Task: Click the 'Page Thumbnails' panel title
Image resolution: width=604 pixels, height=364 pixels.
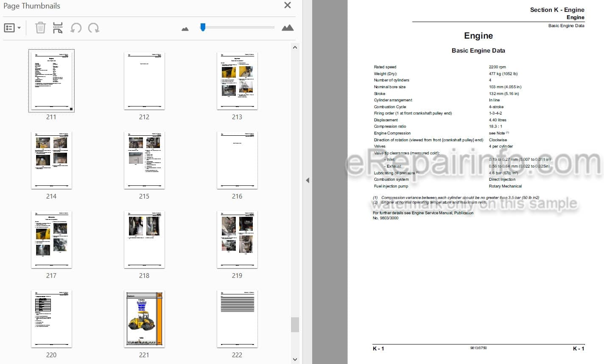Action: pos(31,6)
